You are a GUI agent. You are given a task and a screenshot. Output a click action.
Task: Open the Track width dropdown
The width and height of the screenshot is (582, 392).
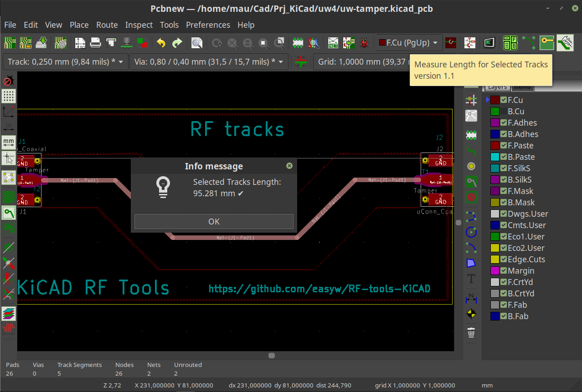point(65,61)
